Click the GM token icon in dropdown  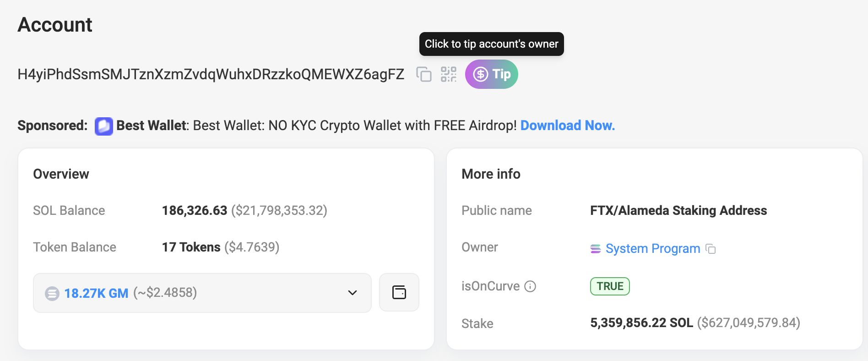[52, 293]
